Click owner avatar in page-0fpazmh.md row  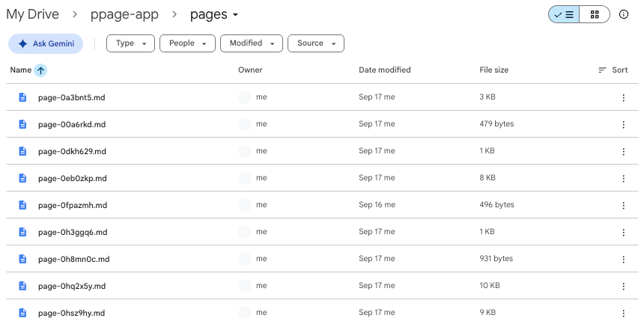[x=245, y=205]
